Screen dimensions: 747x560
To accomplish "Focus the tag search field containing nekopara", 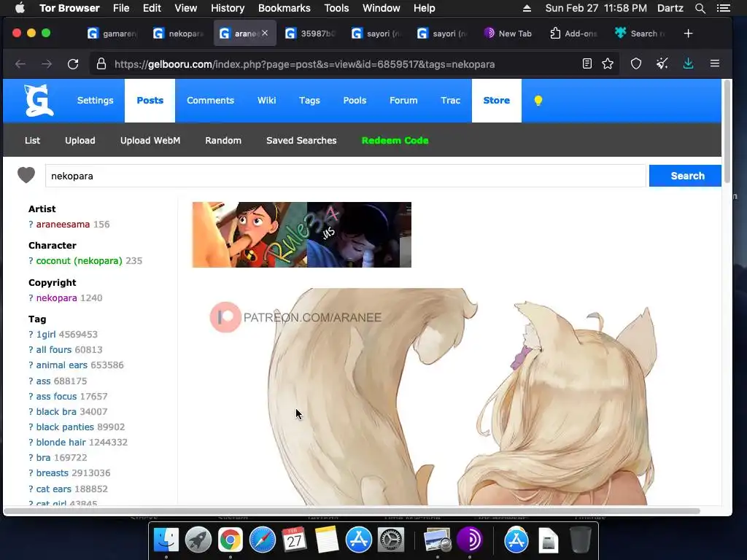I will (x=345, y=176).
